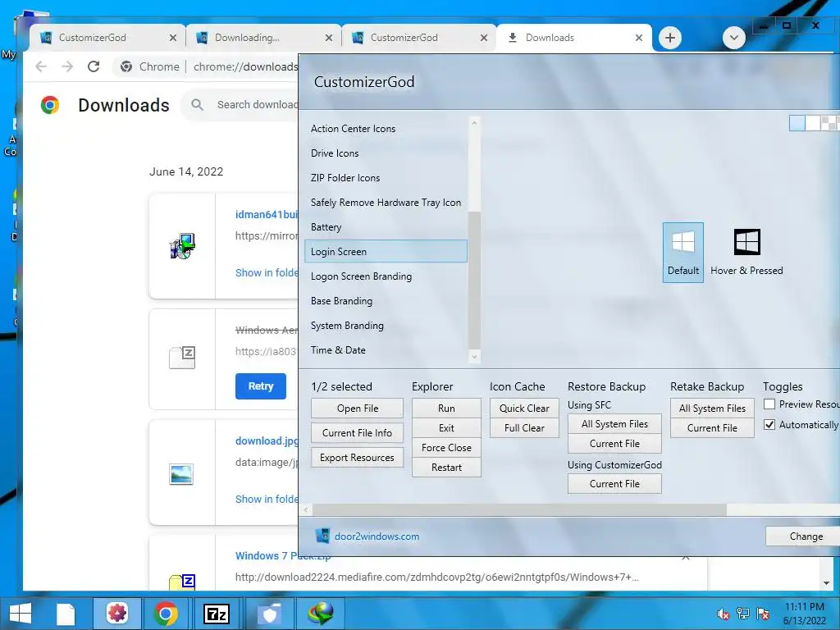Viewport: 840px width, 630px height.
Task: Click category list scroll down arrow
Action: 474,356
